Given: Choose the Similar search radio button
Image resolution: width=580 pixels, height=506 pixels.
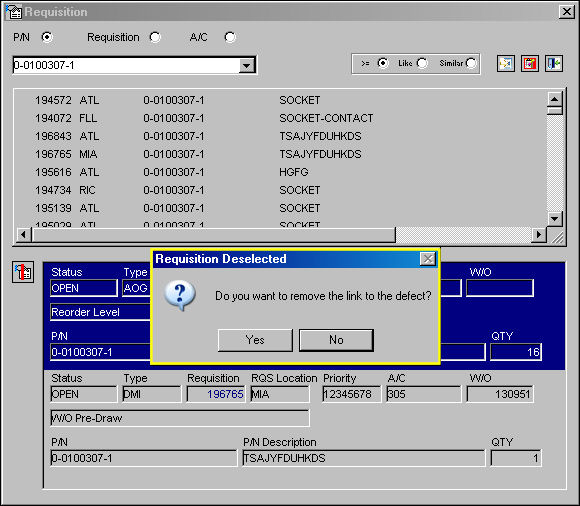Looking at the screenshot, I should pyautogui.click(x=471, y=63).
